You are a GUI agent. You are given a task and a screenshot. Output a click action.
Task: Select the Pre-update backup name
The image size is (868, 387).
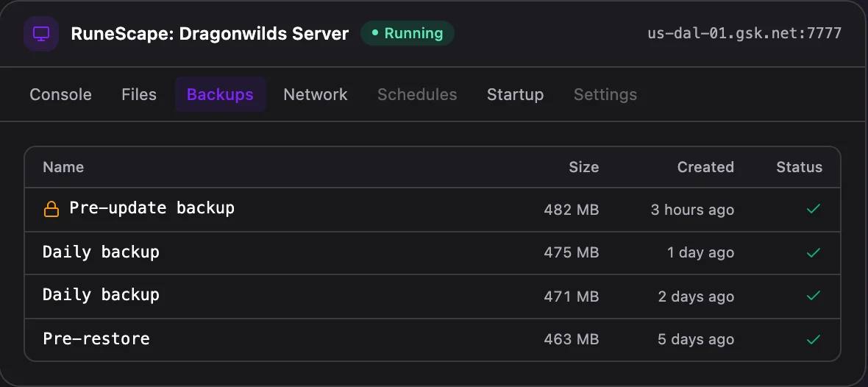click(152, 208)
